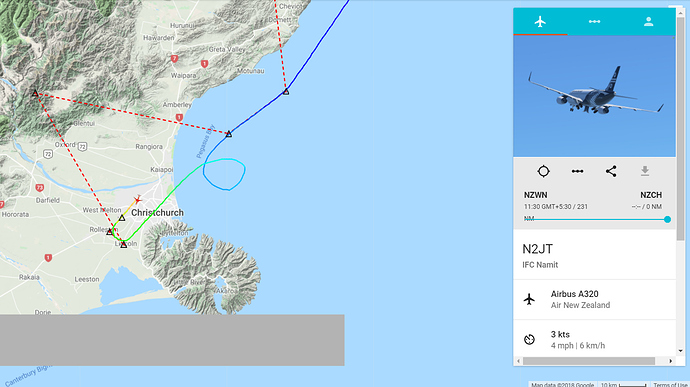Click the Air New Zealand aircraft photo
Viewport: 690px width, 387px height.
tap(595, 96)
